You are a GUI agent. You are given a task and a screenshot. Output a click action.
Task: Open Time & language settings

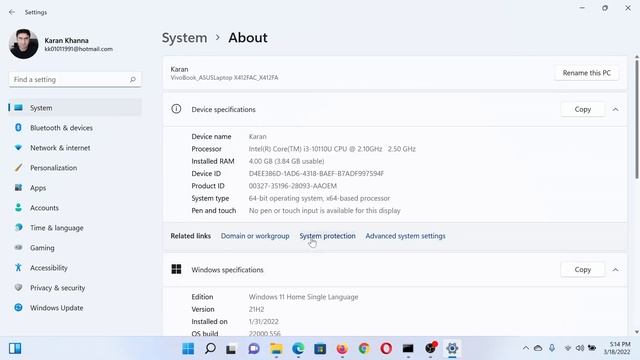(x=75, y=228)
